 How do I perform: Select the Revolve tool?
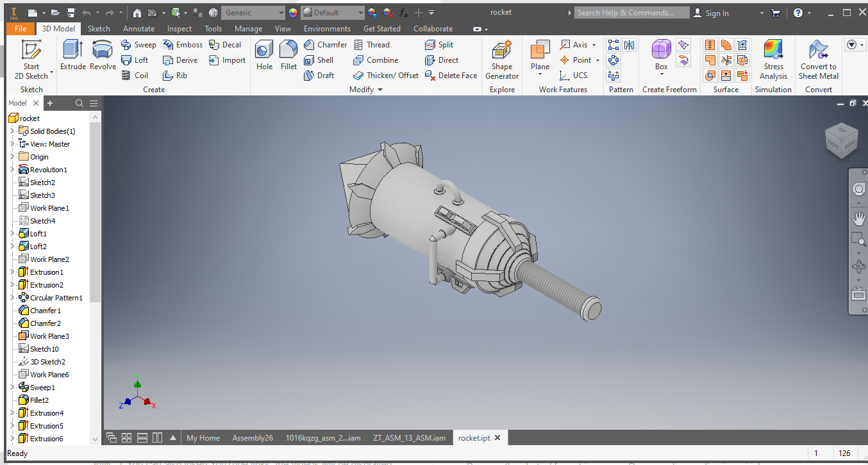click(x=102, y=55)
